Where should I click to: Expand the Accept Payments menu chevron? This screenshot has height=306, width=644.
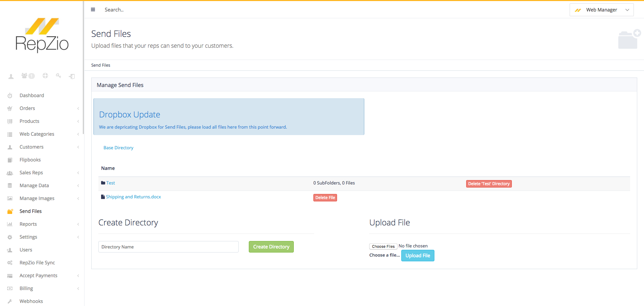(78, 276)
